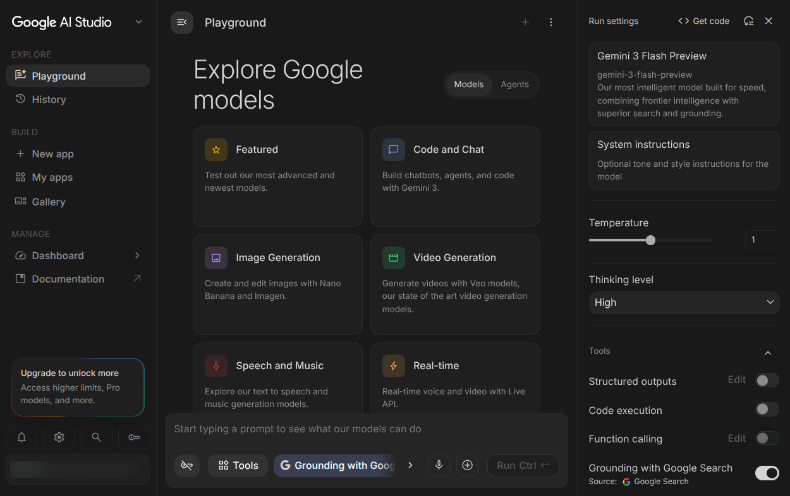Click the Documentation book icon
The height and width of the screenshot is (496, 790).
21,279
